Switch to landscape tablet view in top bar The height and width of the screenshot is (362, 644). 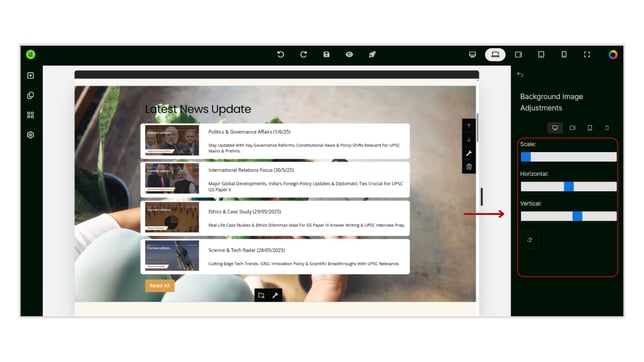pyautogui.click(x=518, y=54)
